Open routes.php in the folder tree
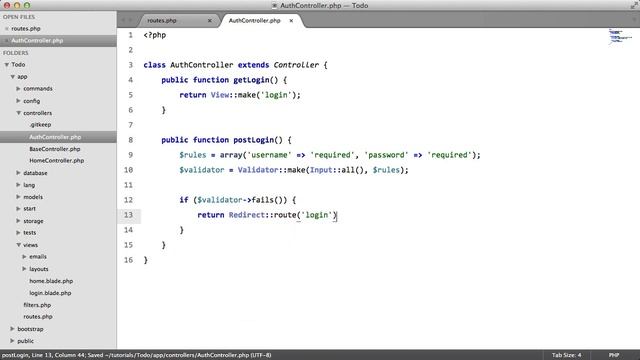 pos(38,317)
